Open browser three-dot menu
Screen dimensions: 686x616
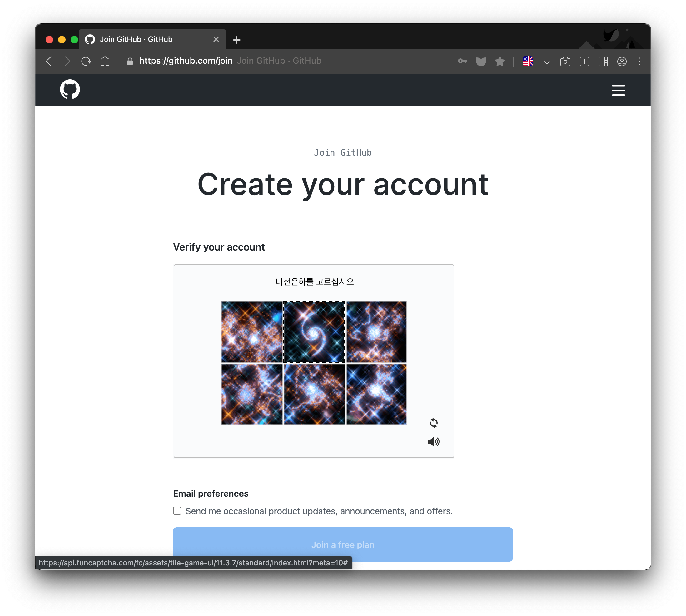tap(639, 61)
